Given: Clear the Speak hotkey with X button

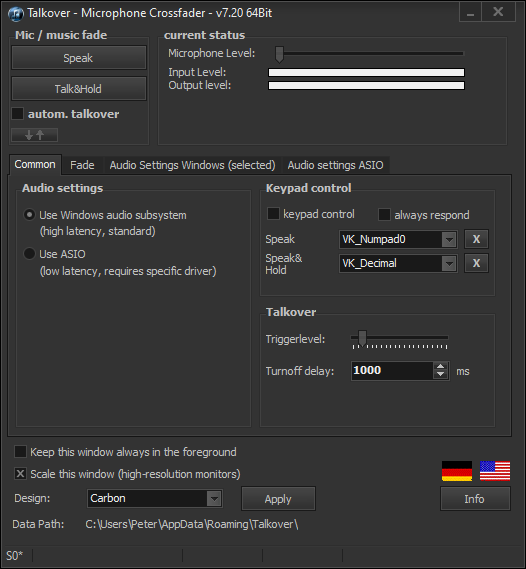Looking at the screenshot, I should 476,239.
